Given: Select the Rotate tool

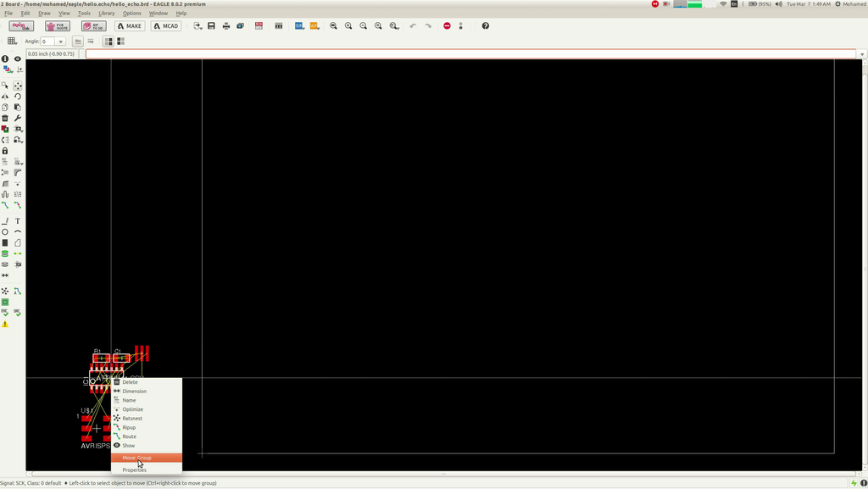Looking at the screenshot, I should pos(18,97).
